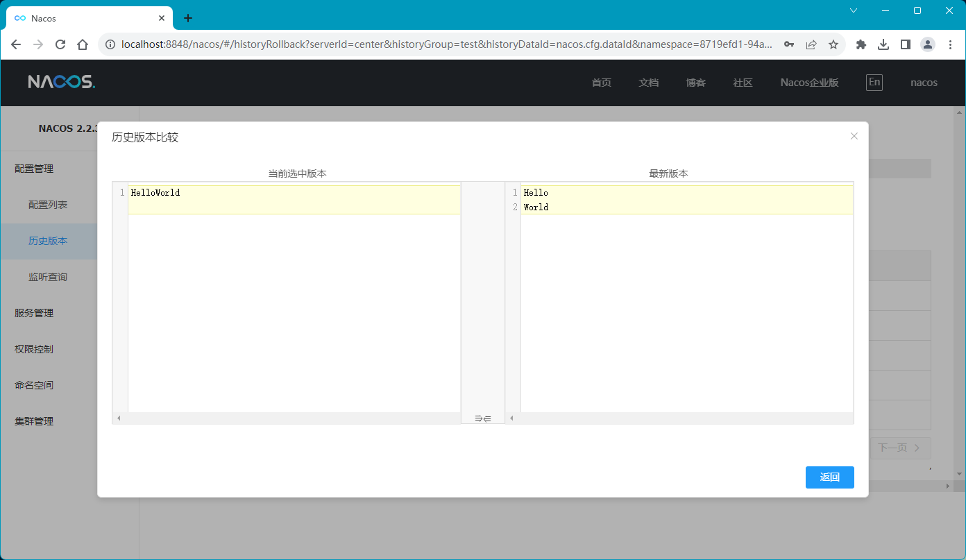
Task: Open the tab search chevron
Action: coord(854,10)
